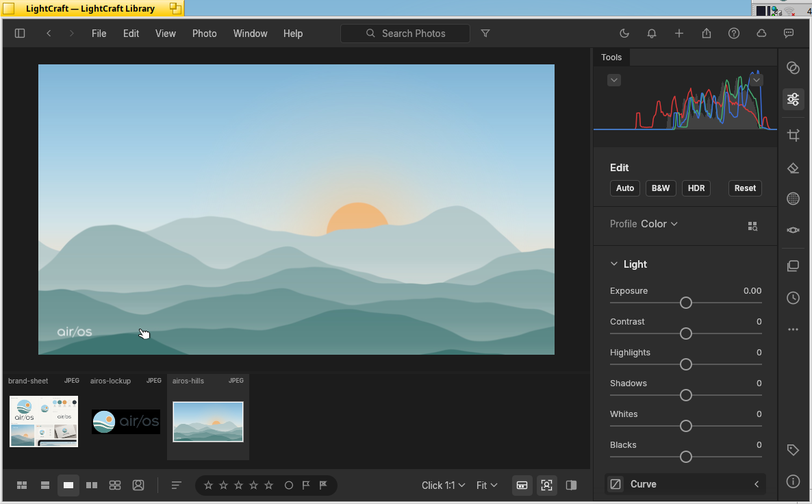Open the Versions stacked squares icon
This screenshot has height=504, width=812.
pyautogui.click(x=793, y=266)
